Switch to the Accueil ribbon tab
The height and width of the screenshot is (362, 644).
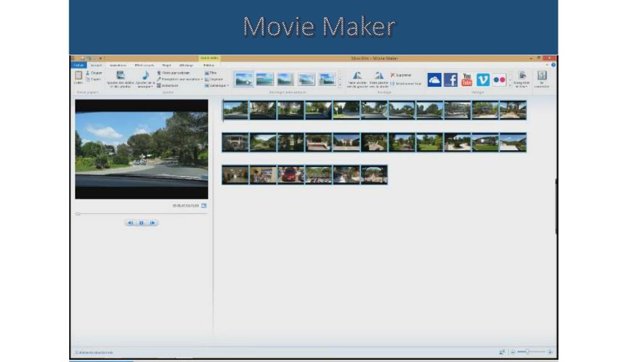[x=96, y=65]
